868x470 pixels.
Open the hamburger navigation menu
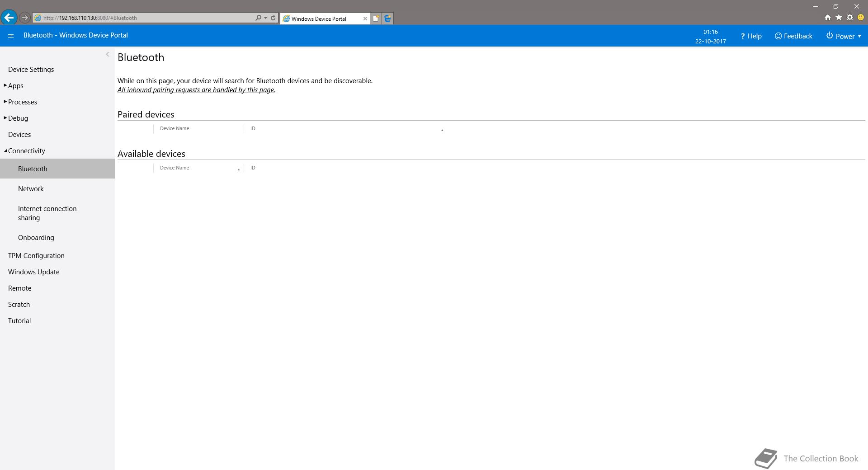tap(11, 36)
